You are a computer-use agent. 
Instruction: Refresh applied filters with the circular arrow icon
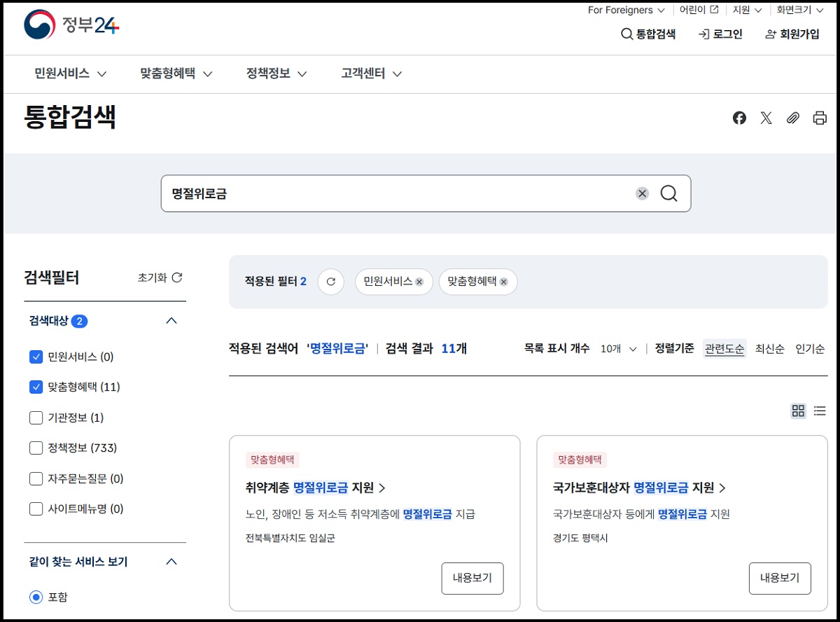click(330, 282)
